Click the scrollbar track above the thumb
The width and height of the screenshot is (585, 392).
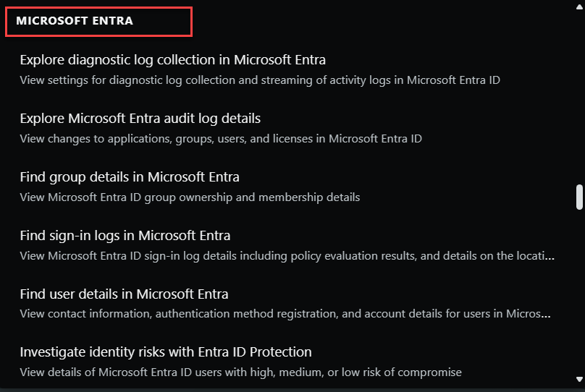pos(578,94)
